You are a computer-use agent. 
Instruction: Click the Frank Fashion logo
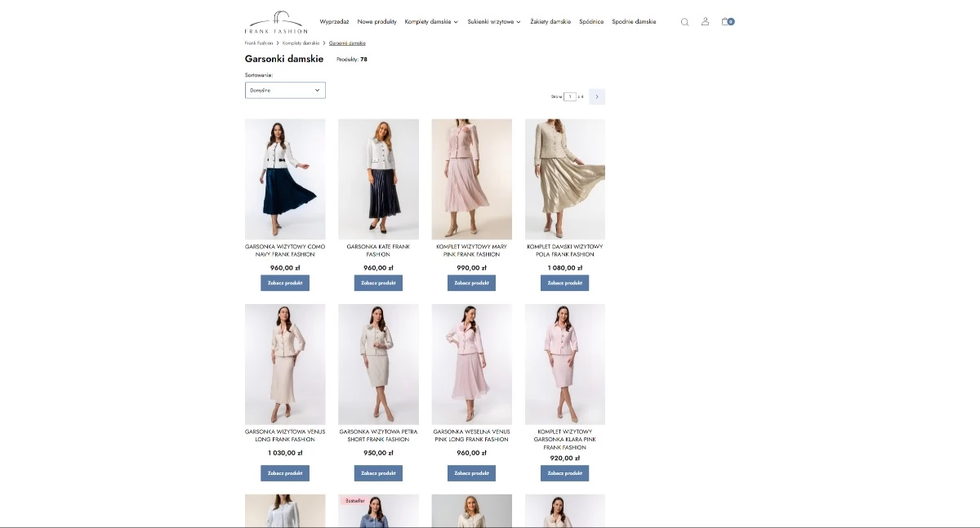click(x=276, y=22)
